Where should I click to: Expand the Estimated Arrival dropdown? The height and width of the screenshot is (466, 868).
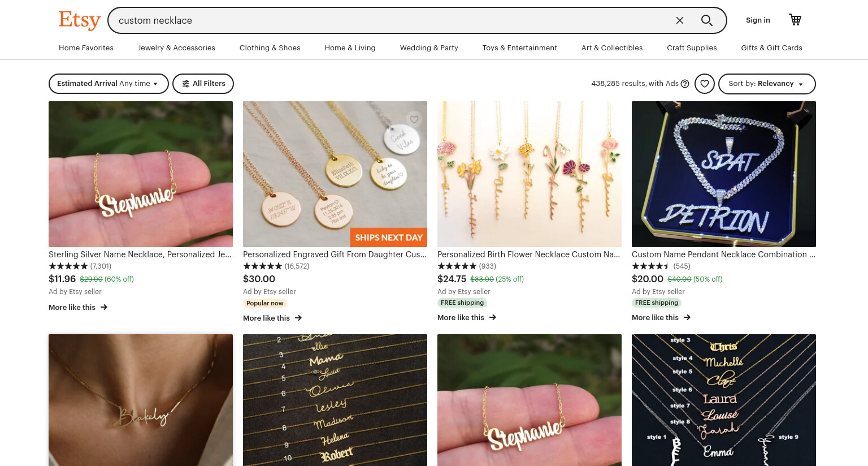(x=108, y=84)
